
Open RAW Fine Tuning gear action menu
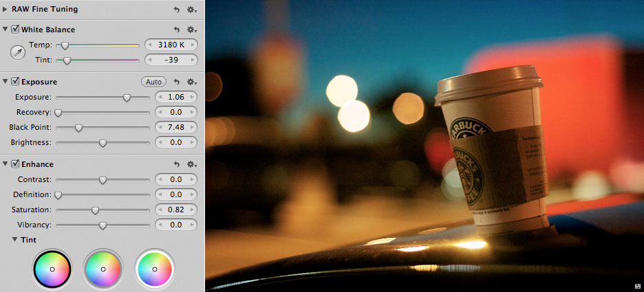pyautogui.click(x=192, y=10)
